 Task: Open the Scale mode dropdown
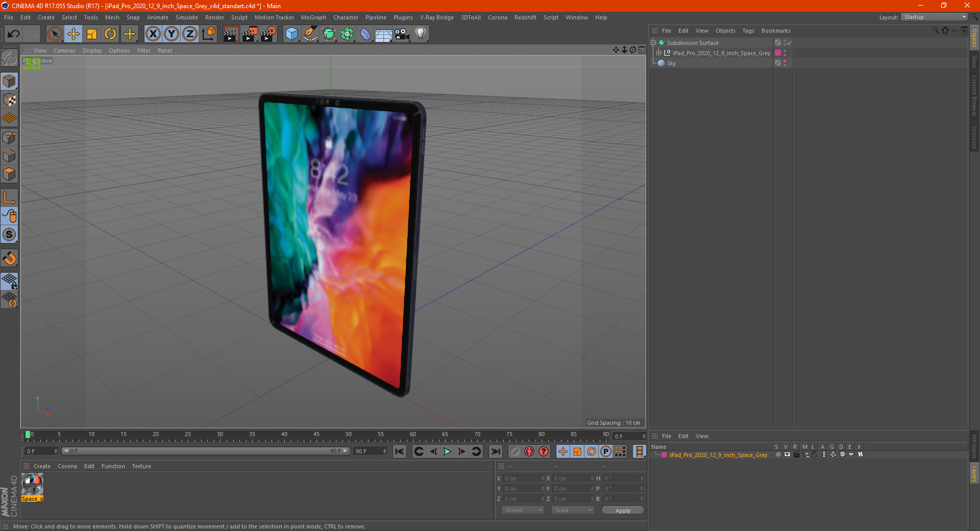click(573, 510)
